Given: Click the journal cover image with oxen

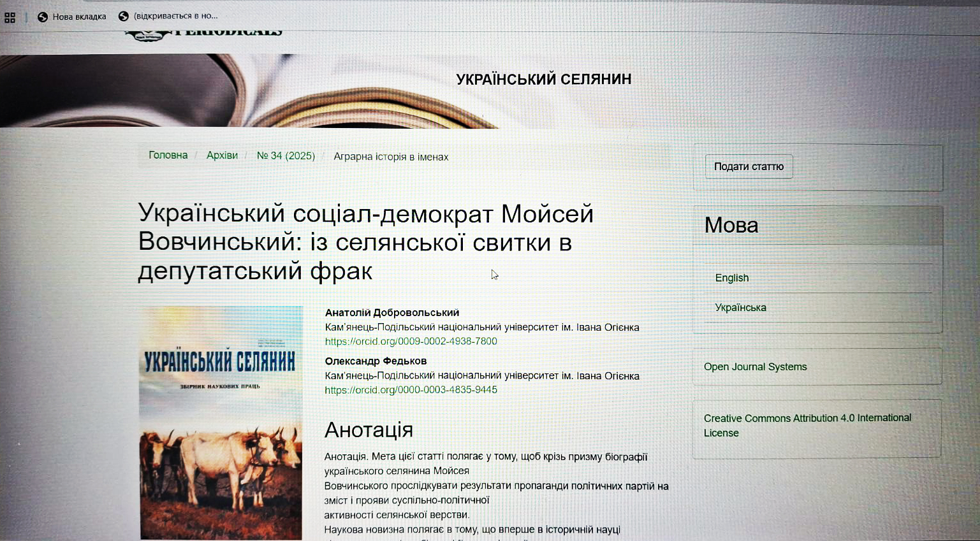Looking at the screenshot, I should tap(221, 422).
